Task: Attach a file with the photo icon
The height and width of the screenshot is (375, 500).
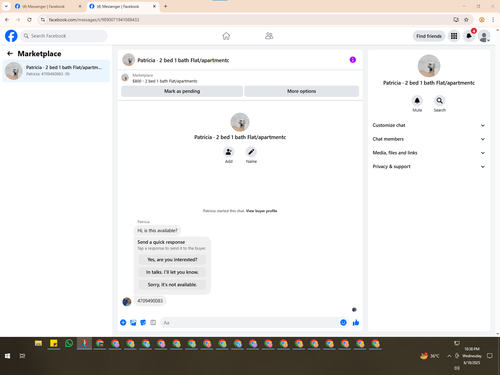Action: coord(133,322)
